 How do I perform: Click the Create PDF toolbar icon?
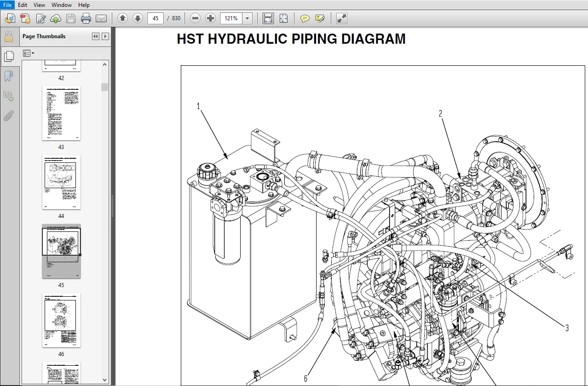25,18
